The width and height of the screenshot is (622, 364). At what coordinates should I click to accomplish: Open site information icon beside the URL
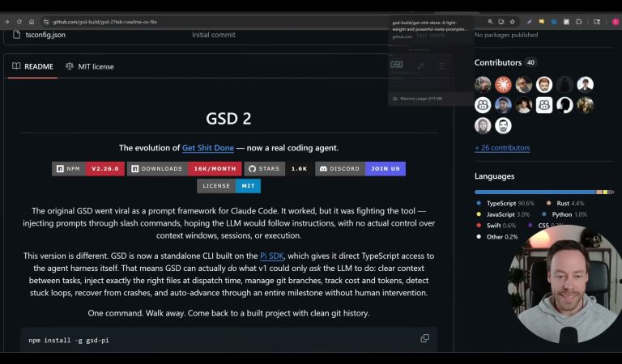(x=46, y=22)
